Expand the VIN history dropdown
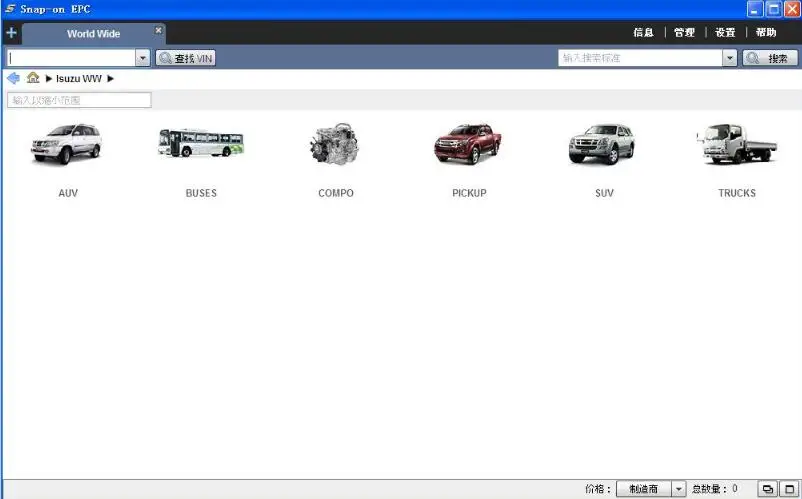The height and width of the screenshot is (499, 802). click(x=143, y=58)
